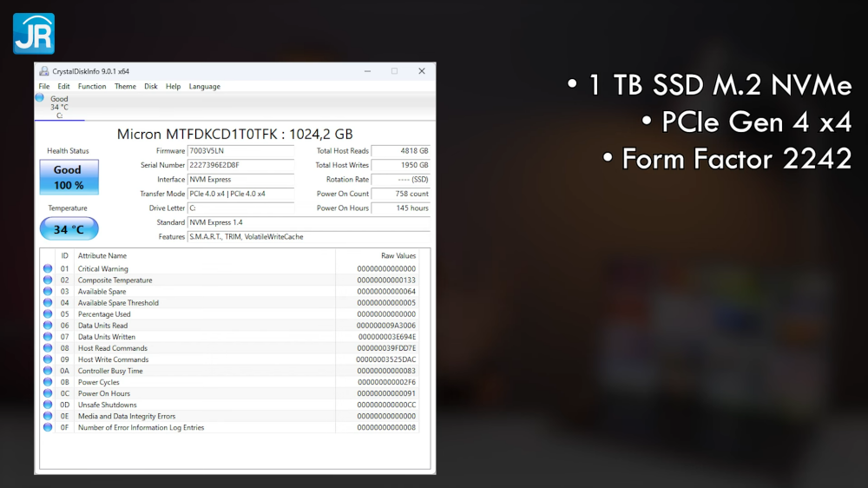The image size is (868, 488).
Task: Click the blue status orb beside drive C:
Action: [x=40, y=98]
